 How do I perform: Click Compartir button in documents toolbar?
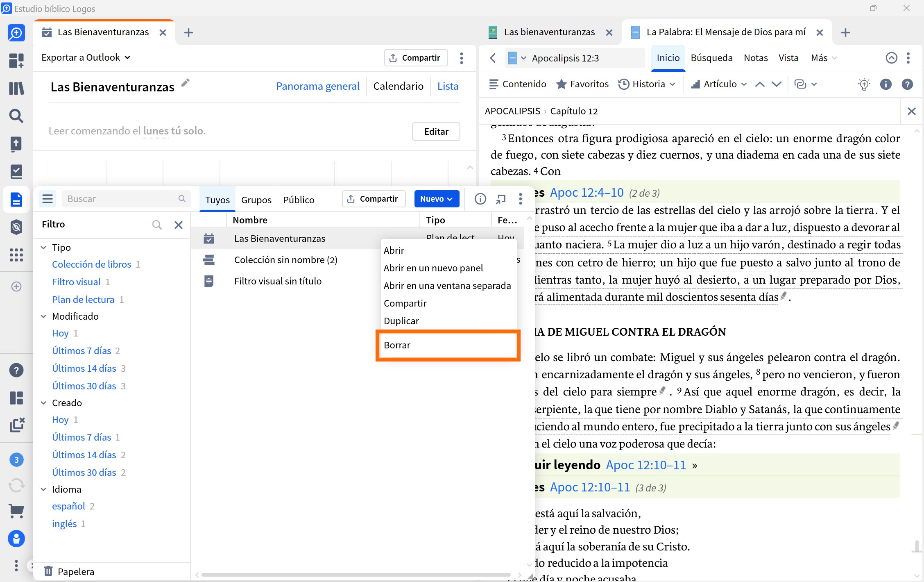pos(373,199)
